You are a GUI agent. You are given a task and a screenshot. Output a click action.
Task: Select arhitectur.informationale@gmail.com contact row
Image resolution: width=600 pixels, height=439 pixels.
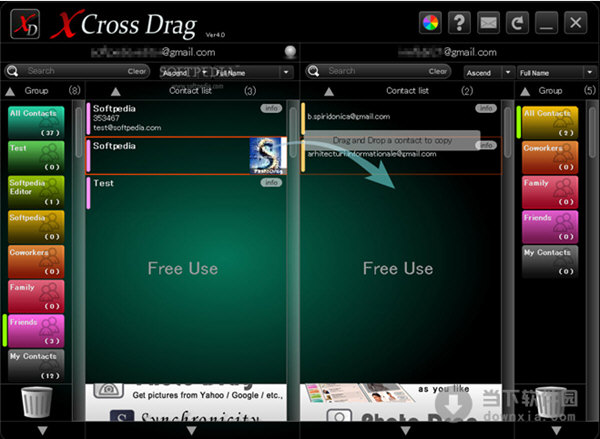pos(401,156)
